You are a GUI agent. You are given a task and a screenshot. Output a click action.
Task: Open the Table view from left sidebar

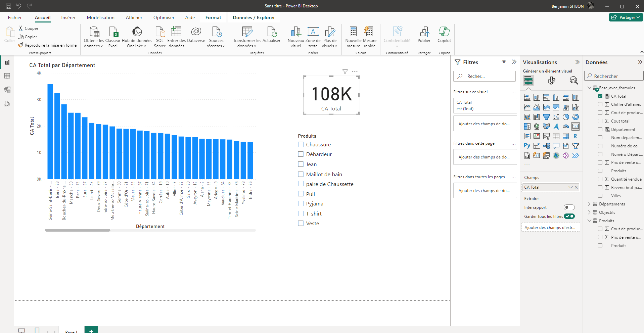pyautogui.click(x=7, y=76)
